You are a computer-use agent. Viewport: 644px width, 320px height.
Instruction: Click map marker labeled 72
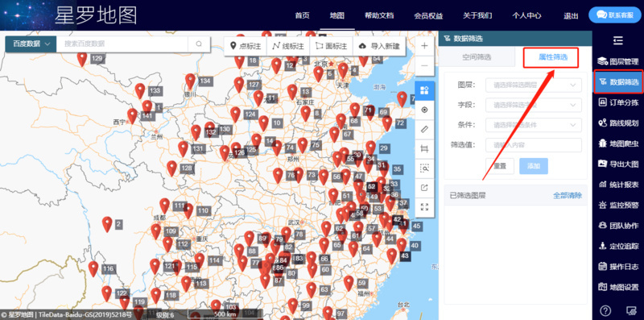[x=387, y=124]
